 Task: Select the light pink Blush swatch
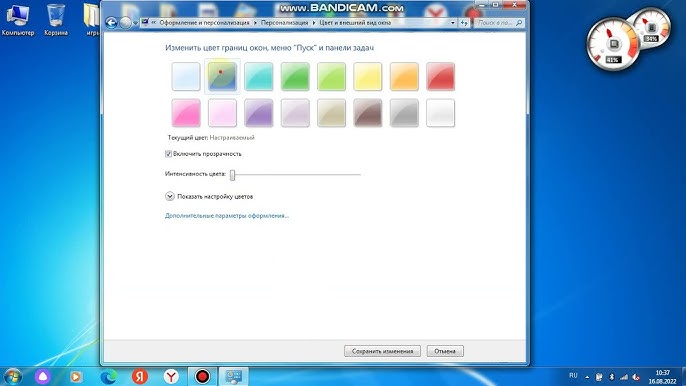[x=222, y=113]
